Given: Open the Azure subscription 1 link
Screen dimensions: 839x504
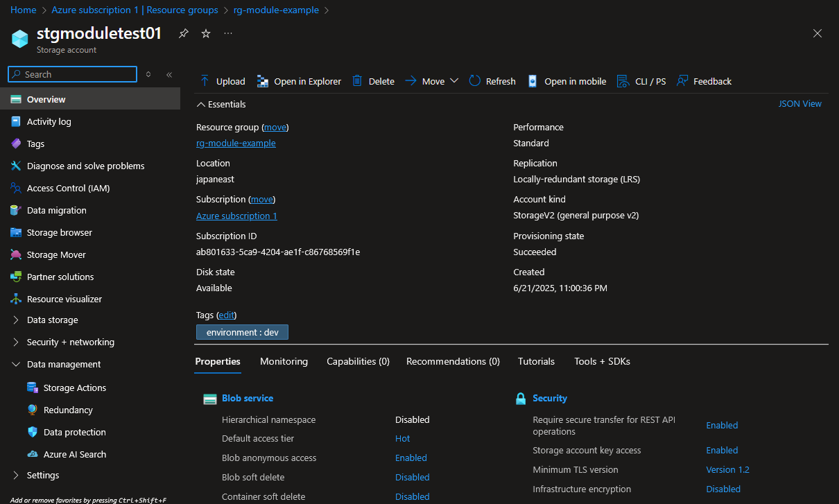Looking at the screenshot, I should click(x=236, y=216).
